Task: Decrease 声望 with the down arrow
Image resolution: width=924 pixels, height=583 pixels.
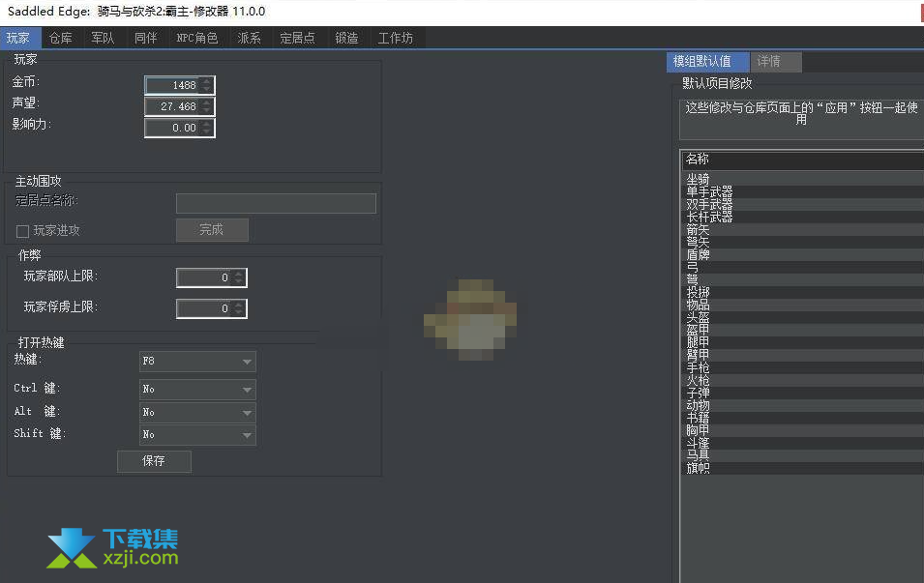Action: click(206, 111)
